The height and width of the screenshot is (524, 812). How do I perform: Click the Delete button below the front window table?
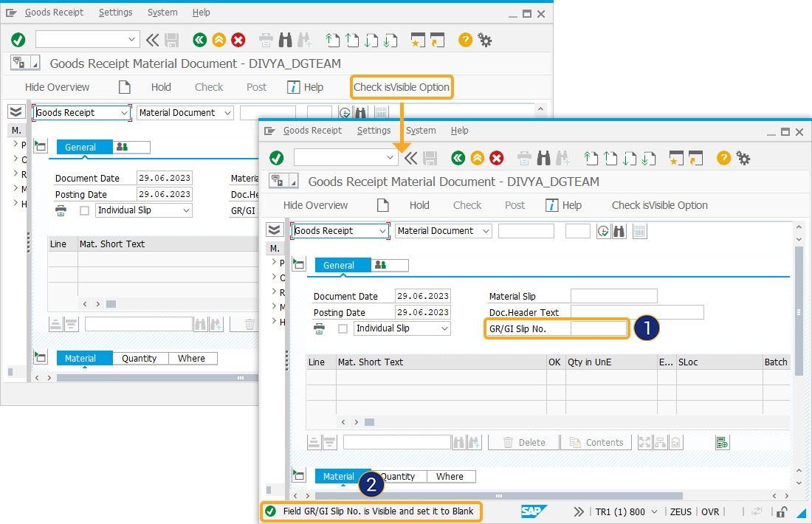point(524,442)
